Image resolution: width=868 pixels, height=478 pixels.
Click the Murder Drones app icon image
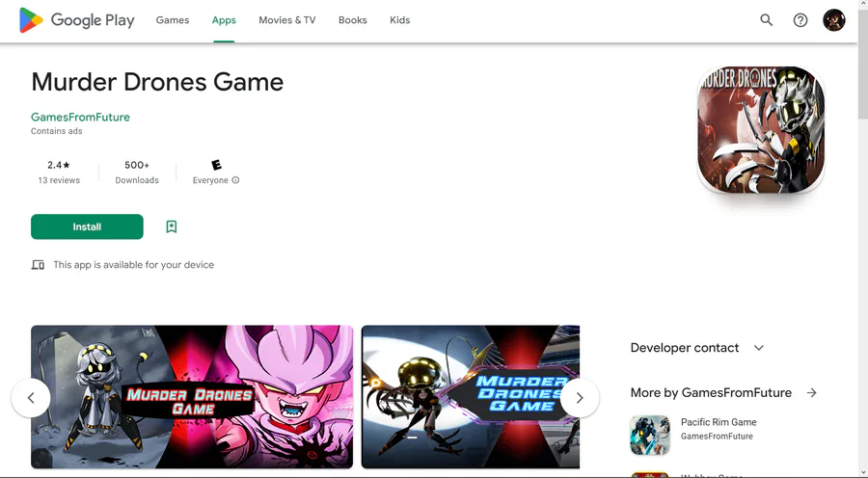[761, 129]
